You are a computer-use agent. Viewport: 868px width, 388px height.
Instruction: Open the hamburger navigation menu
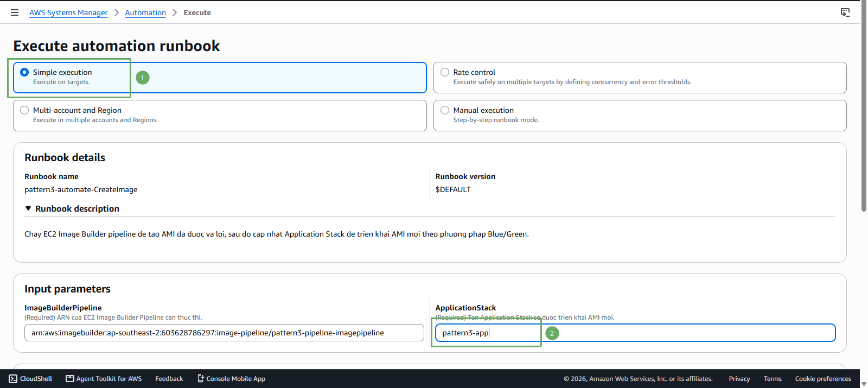[15, 12]
